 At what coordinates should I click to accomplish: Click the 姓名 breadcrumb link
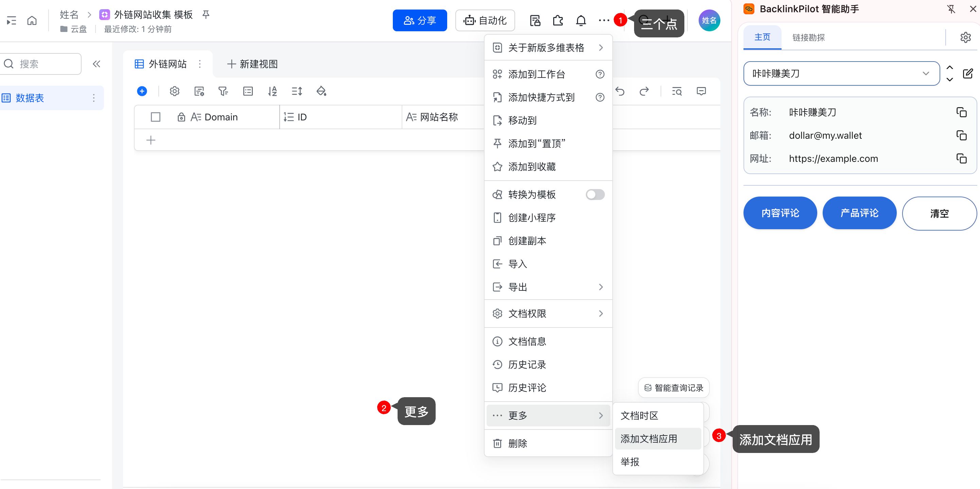[69, 15]
